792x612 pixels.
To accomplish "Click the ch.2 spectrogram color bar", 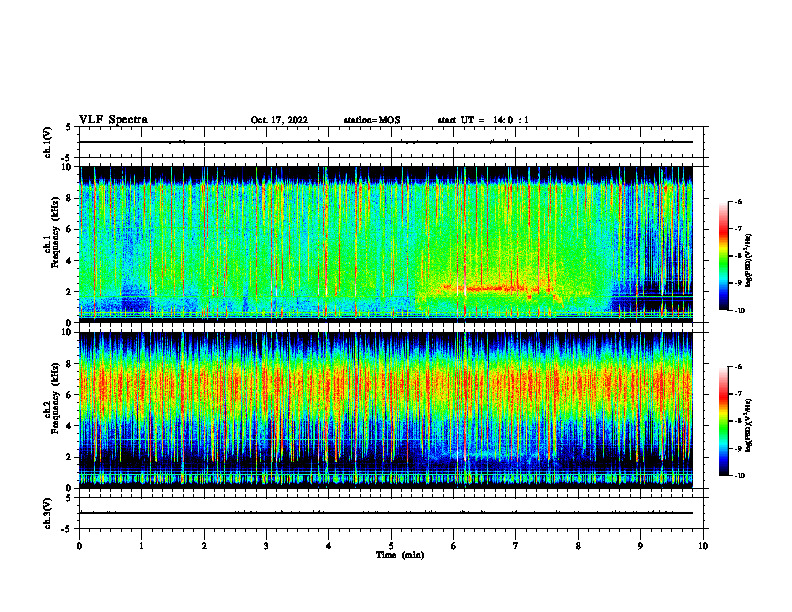I will pyautogui.click(x=723, y=421).
